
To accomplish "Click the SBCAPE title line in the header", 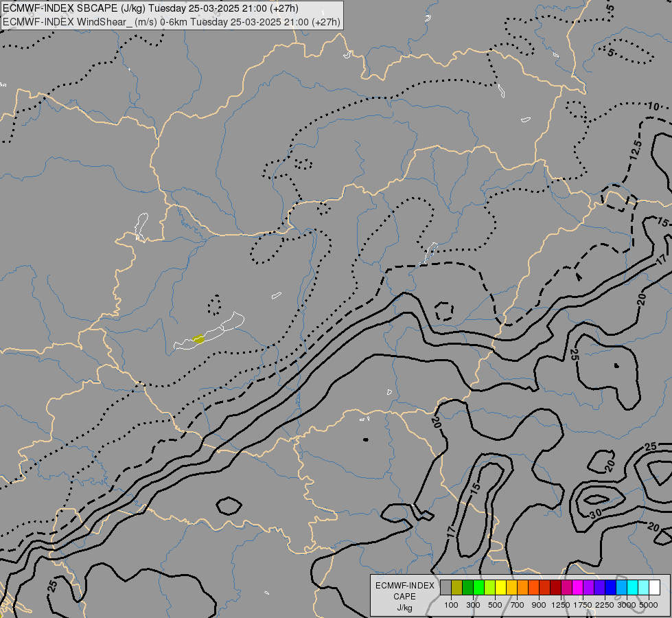I will click(150, 8).
